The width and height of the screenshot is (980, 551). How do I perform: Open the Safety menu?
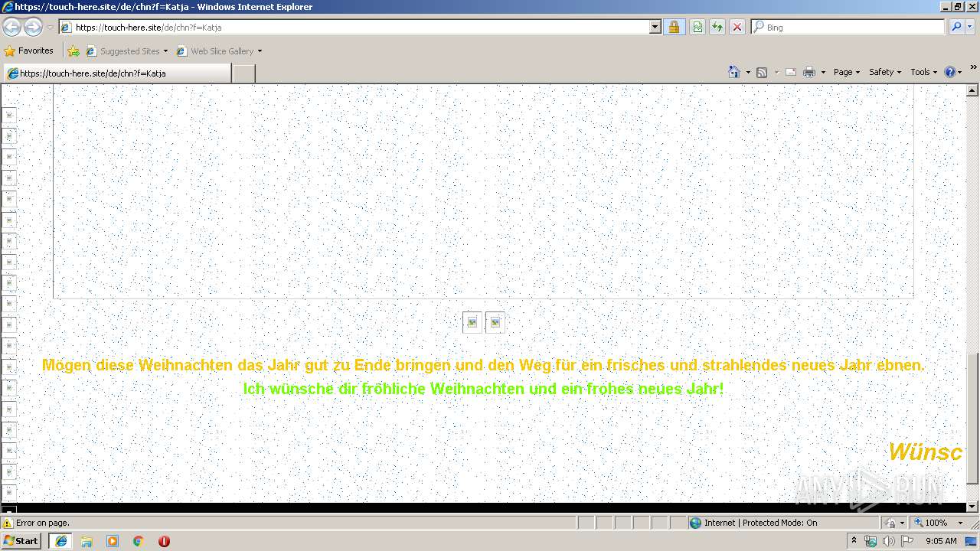[x=885, y=72]
